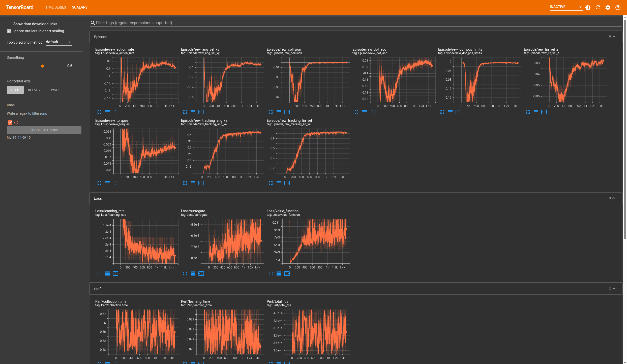Open Tooltip sorting method dropdown

59,42
